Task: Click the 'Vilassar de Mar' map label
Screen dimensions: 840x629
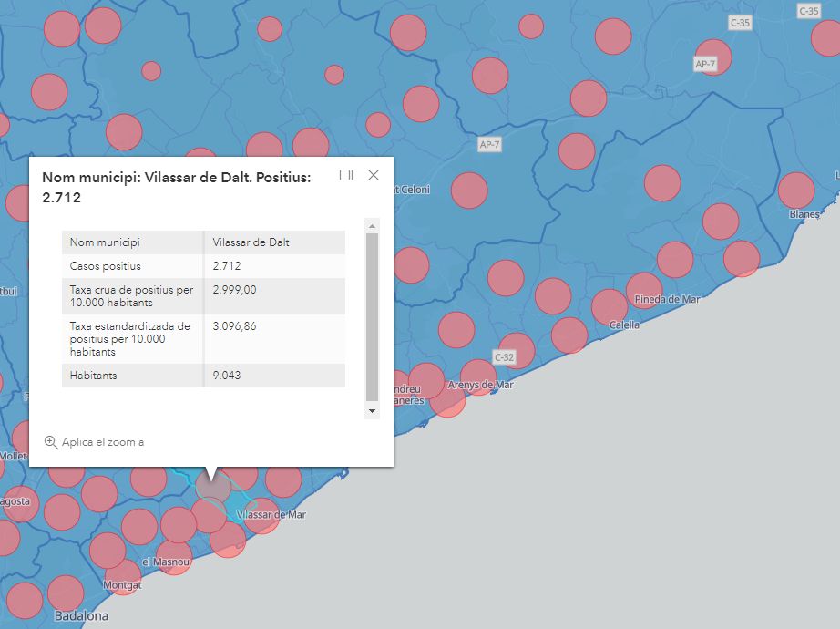Action: coord(271,515)
